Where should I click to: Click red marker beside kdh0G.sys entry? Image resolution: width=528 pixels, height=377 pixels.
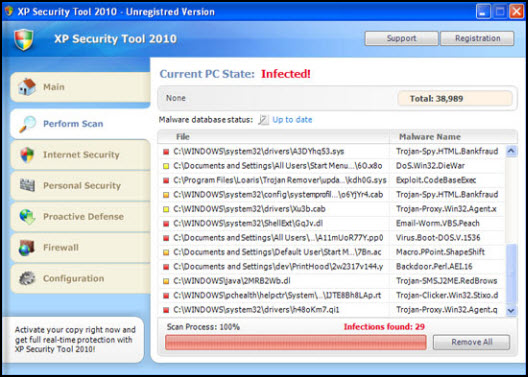click(166, 180)
